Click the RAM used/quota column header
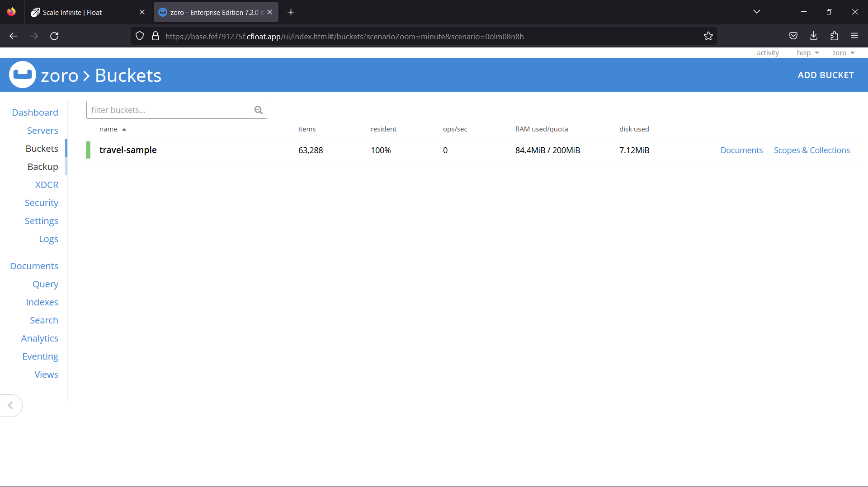Viewport: 868px width, 487px height. [x=542, y=129]
